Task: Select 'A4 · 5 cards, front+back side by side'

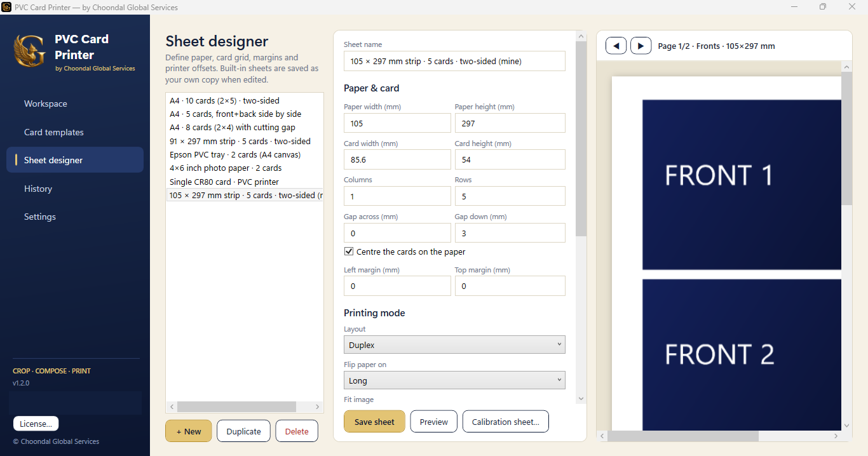Action: click(245, 114)
